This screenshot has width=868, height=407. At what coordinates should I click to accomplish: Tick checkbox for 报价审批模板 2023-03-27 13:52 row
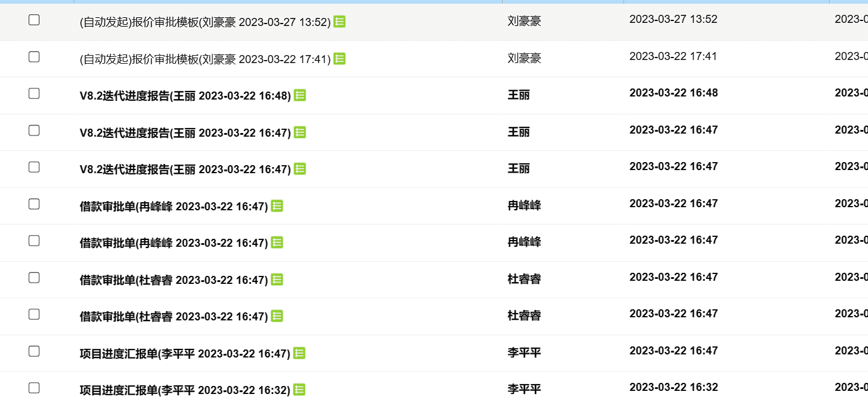tap(34, 20)
